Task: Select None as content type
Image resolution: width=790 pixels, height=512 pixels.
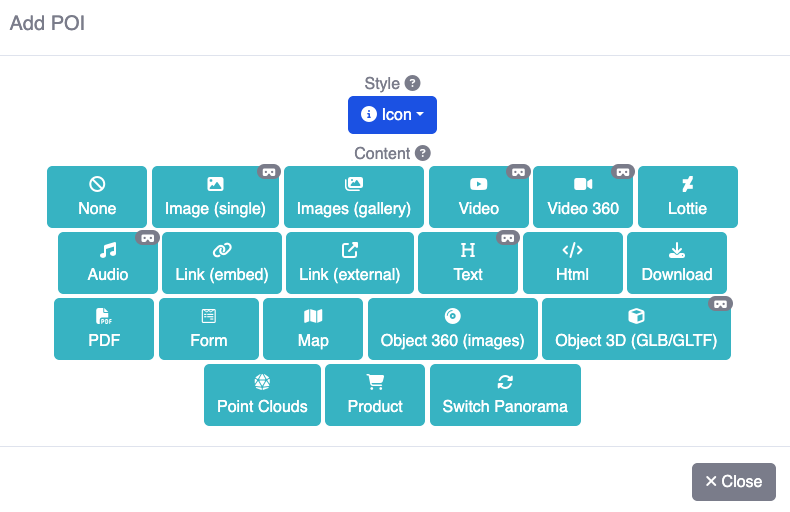Action: (x=97, y=197)
